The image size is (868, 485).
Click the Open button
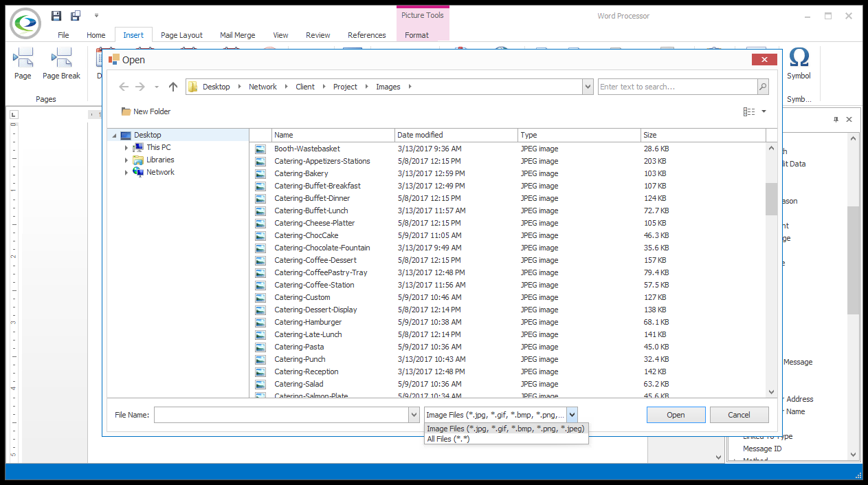pos(676,415)
